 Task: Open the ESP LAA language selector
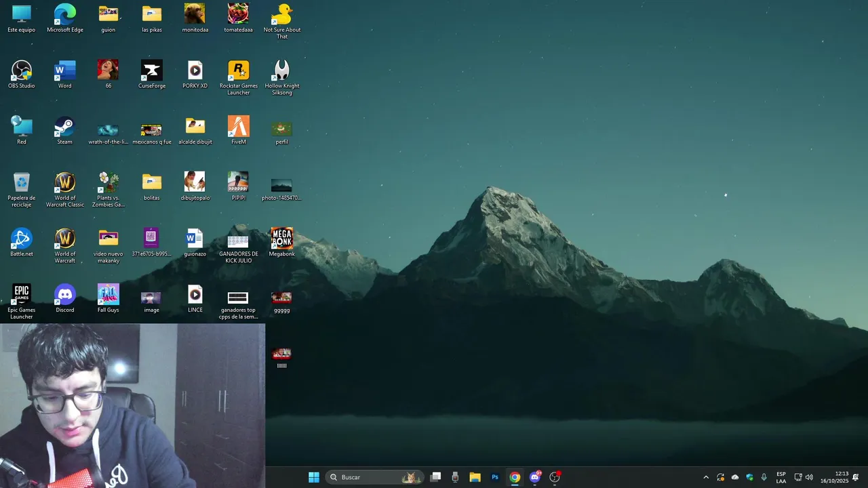click(781, 477)
